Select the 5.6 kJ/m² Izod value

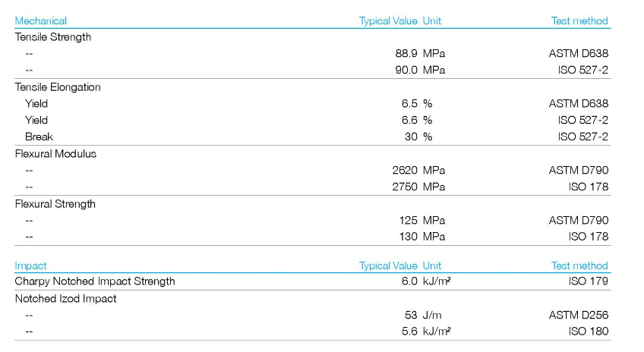click(425, 332)
